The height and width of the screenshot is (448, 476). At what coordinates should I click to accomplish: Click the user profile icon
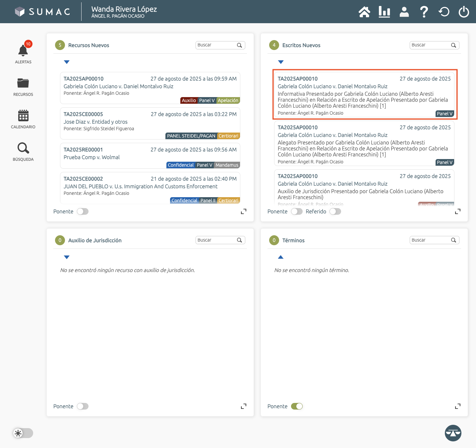coord(404,12)
